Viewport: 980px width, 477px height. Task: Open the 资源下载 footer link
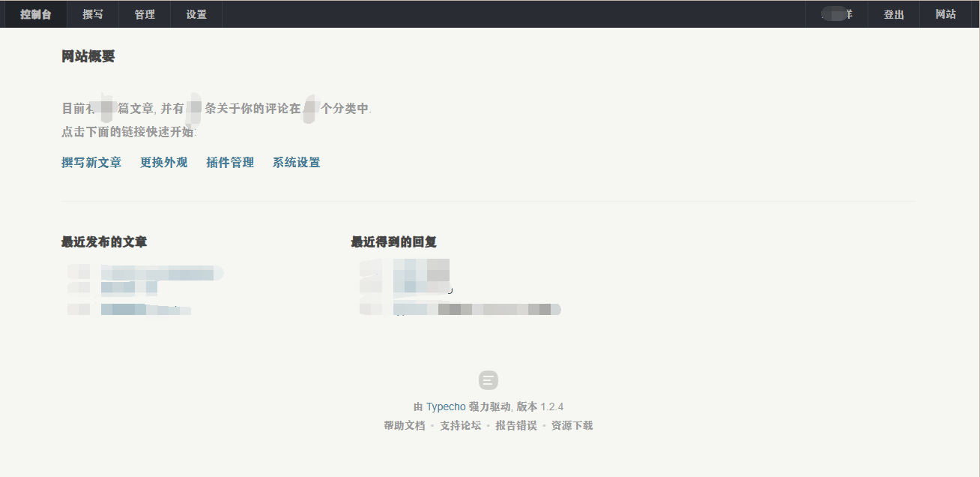[x=572, y=425]
